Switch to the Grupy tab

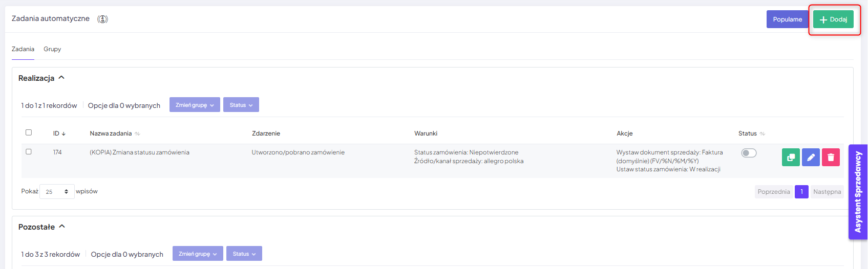[x=52, y=49]
